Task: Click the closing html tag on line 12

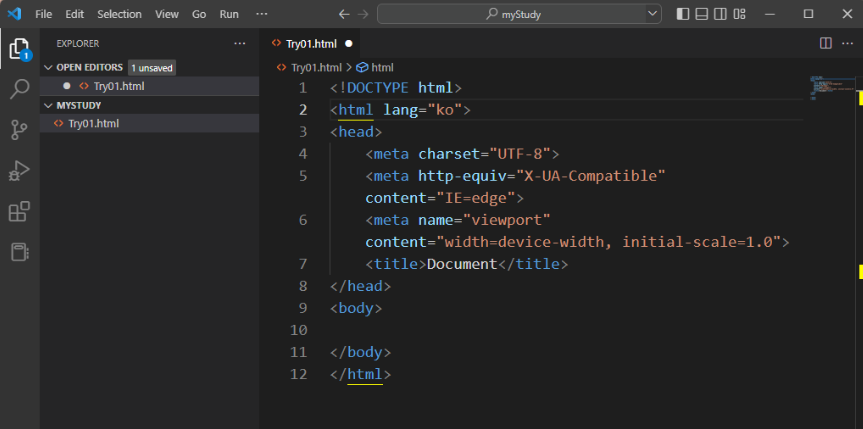Action: (361, 374)
